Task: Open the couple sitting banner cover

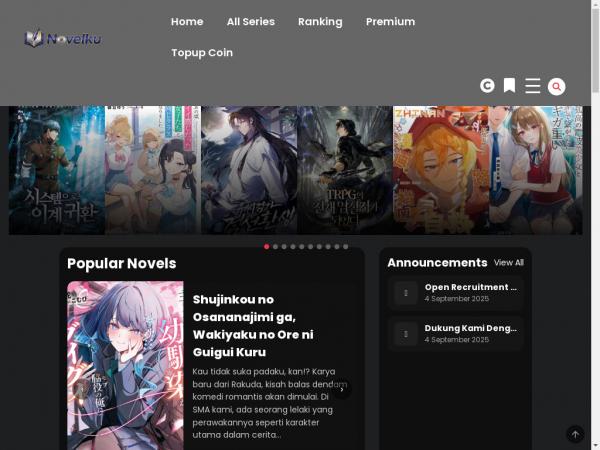Action: click(x=536, y=170)
